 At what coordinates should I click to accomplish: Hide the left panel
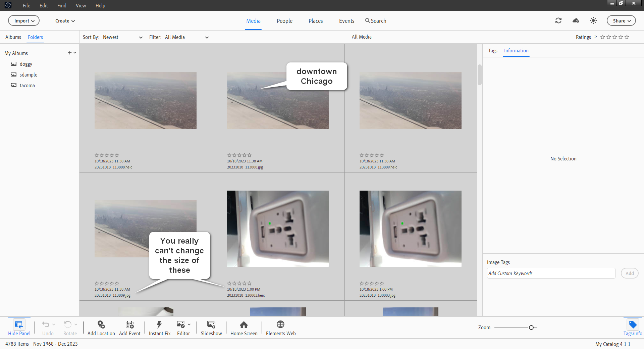click(x=19, y=328)
